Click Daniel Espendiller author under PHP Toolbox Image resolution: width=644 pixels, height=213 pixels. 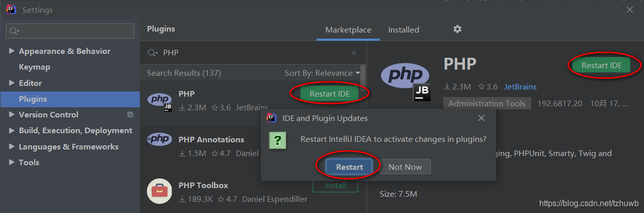274,199
